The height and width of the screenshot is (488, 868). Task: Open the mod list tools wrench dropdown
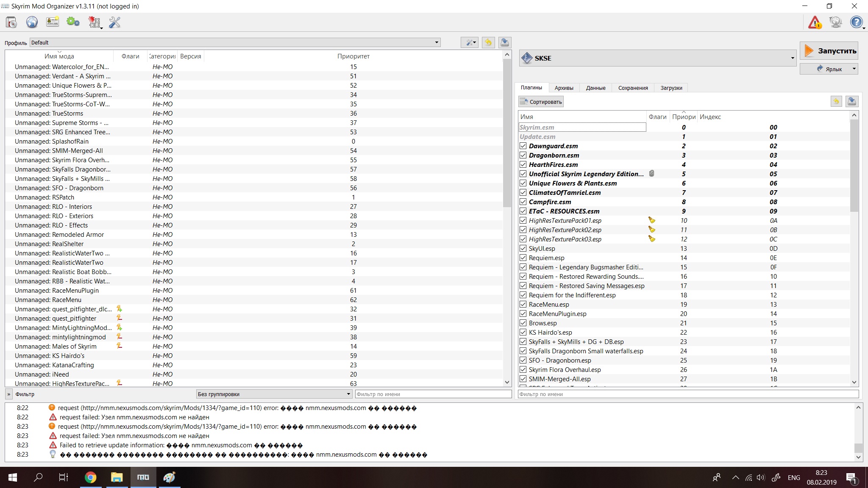pyautogui.click(x=470, y=42)
